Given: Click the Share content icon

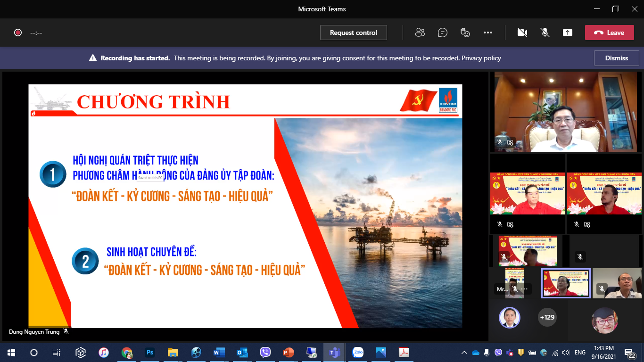Looking at the screenshot, I should pyautogui.click(x=568, y=33).
